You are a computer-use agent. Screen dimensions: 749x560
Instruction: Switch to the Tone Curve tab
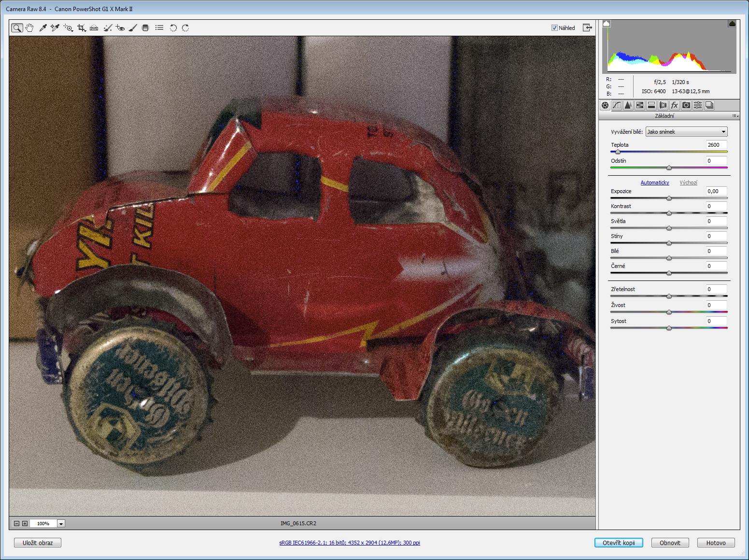click(x=617, y=105)
